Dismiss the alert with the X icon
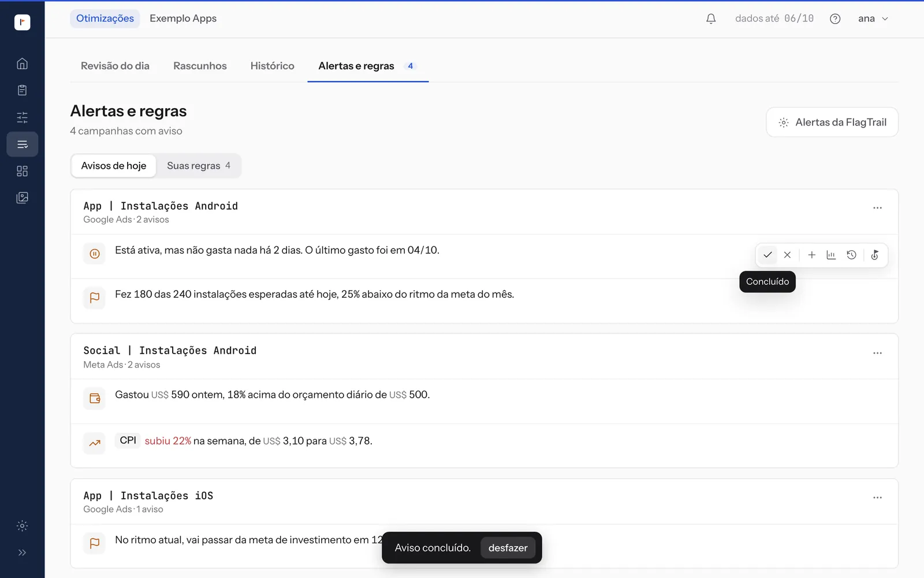Image resolution: width=924 pixels, height=578 pixels. [x=787, y=255]
